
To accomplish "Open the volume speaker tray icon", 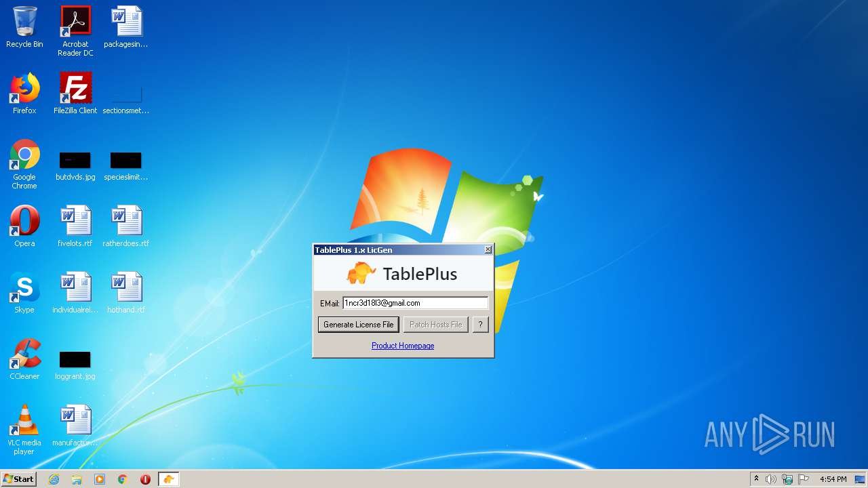I will coord(771,479).
